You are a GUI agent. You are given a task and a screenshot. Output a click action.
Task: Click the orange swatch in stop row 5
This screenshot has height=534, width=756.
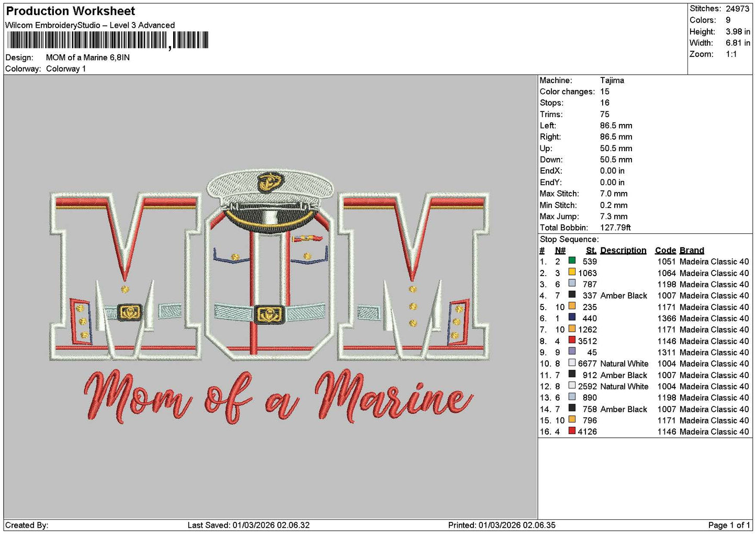[572, 306]
